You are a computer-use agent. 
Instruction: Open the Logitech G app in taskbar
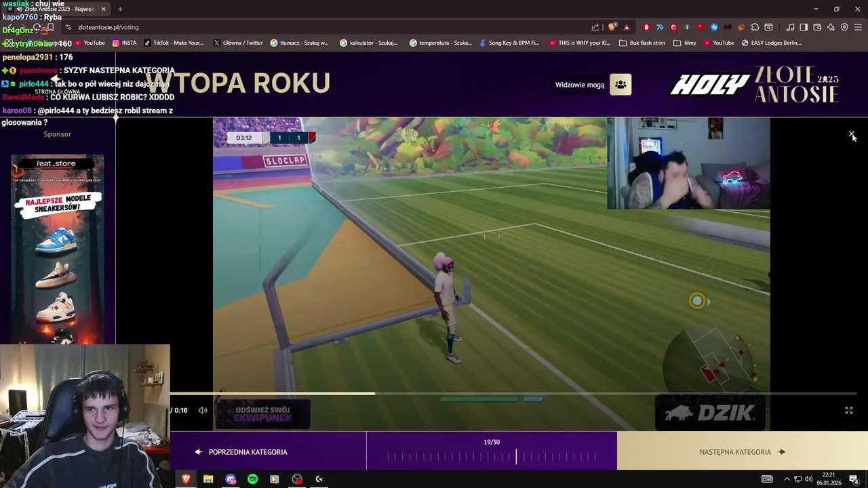319,479
